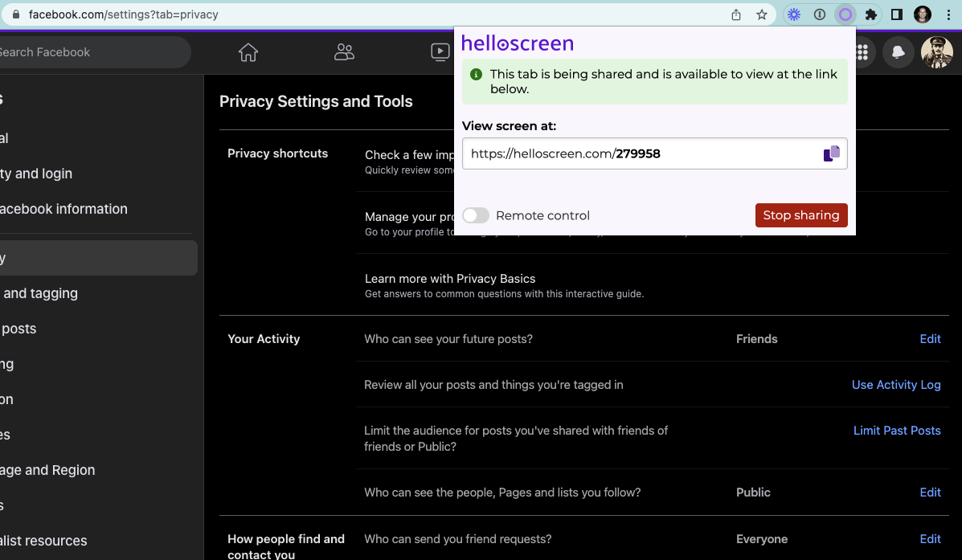Click the Facebook Home icon
The height and width of the screenshot is (560, 962).
click(x=248, y=52)
